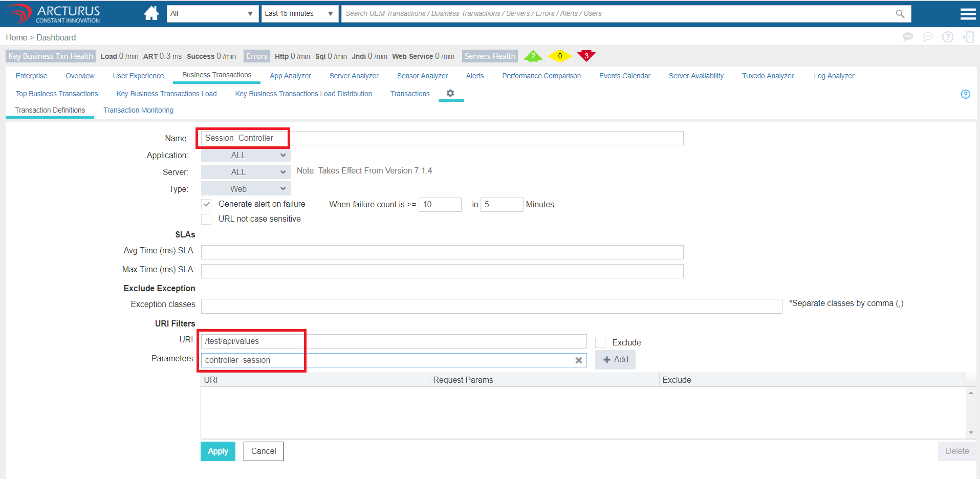Open the Server Analyzer tab
Image resolution: width=980 pixels, height=479 pixels.
pos(354,76)
